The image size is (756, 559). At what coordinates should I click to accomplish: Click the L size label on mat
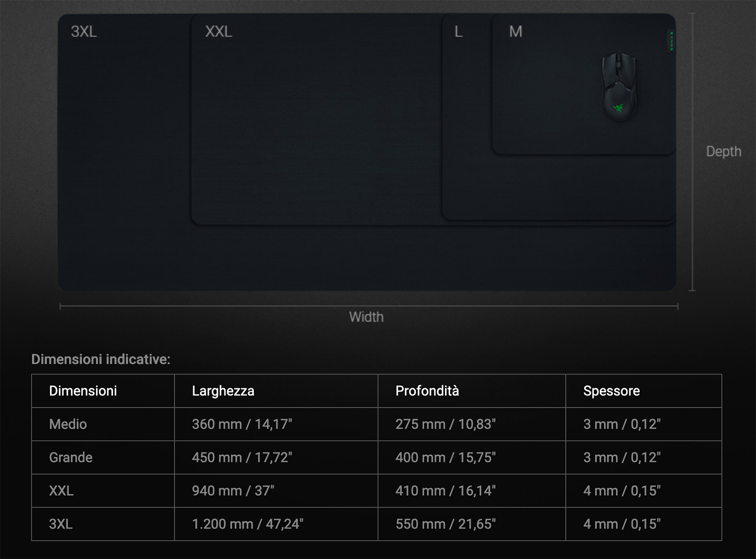458,32
